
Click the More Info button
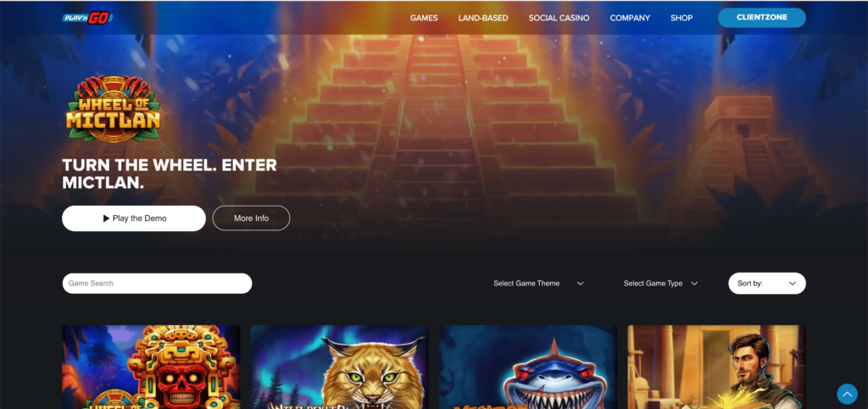[x=251, y=218]
